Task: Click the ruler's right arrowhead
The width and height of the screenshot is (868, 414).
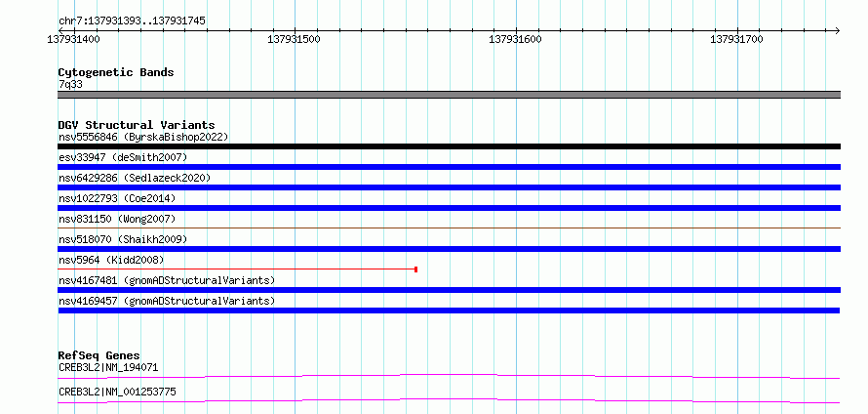Action: pos(837,30)
